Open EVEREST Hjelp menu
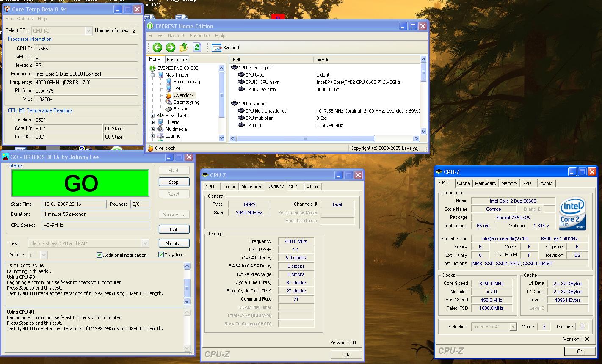 220,36
